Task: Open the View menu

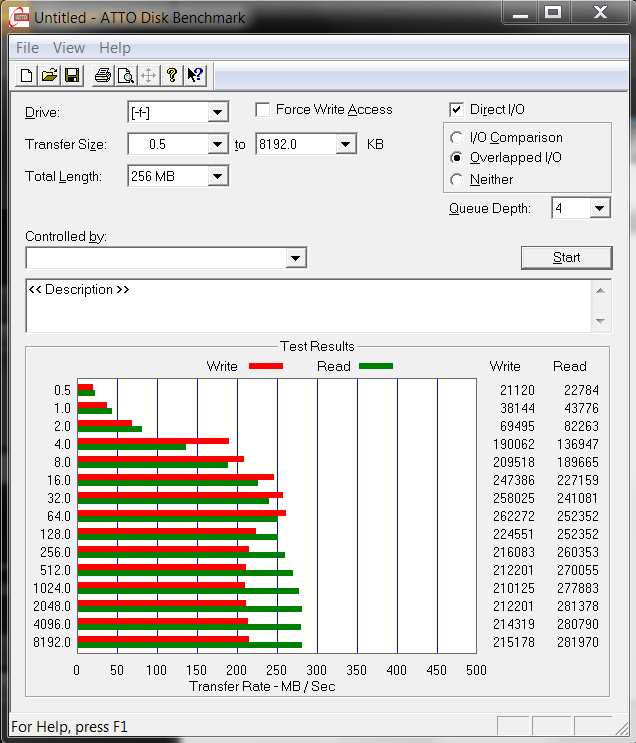Action: pos(69,48)
